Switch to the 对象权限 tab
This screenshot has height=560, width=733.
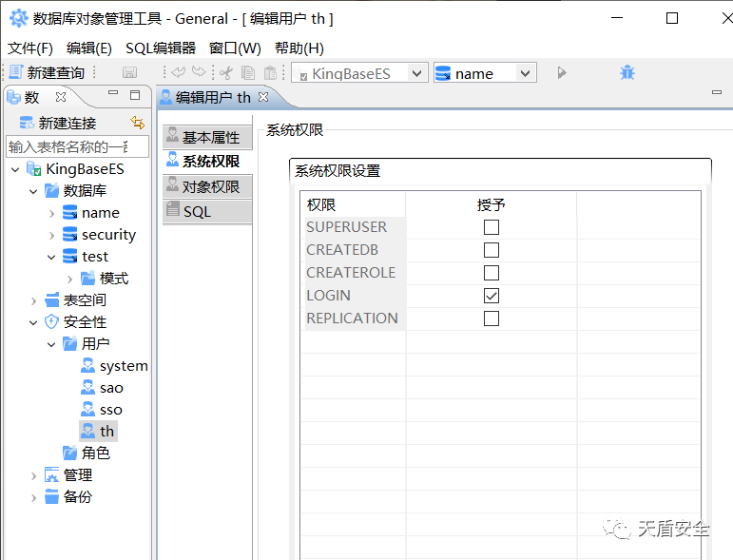coord(208,186)
